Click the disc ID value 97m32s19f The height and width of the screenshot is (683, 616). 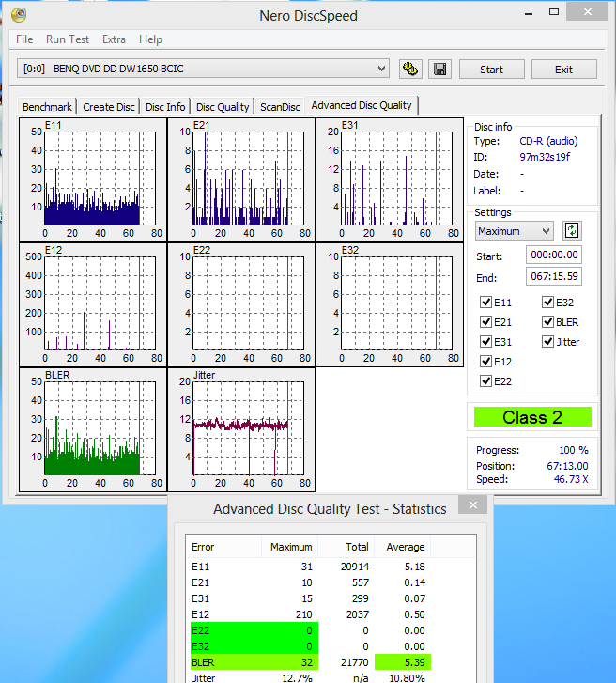[x=545, y=157]
